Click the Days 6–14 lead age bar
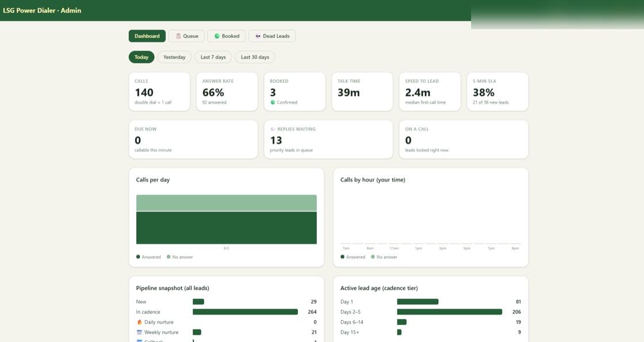 (x=402, y=322)
